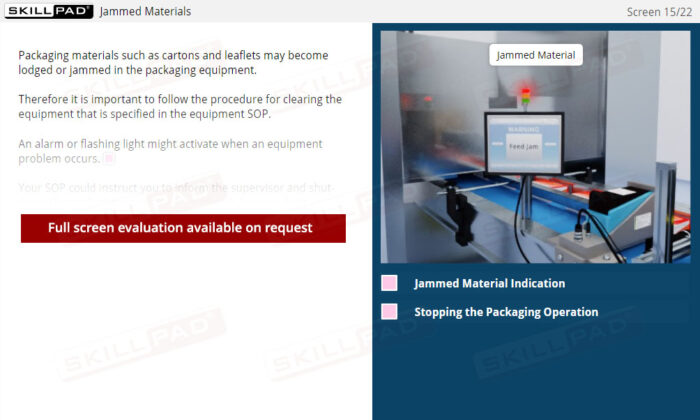700x420 pixels.
Task: Click the small pink marker after 'problem occurs.'
Action: [108, 158]
